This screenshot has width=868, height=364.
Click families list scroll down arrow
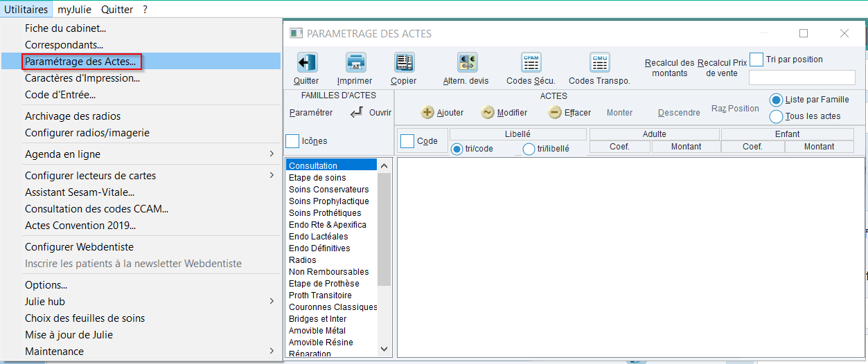pyautogui.click(x=384, y=349)
